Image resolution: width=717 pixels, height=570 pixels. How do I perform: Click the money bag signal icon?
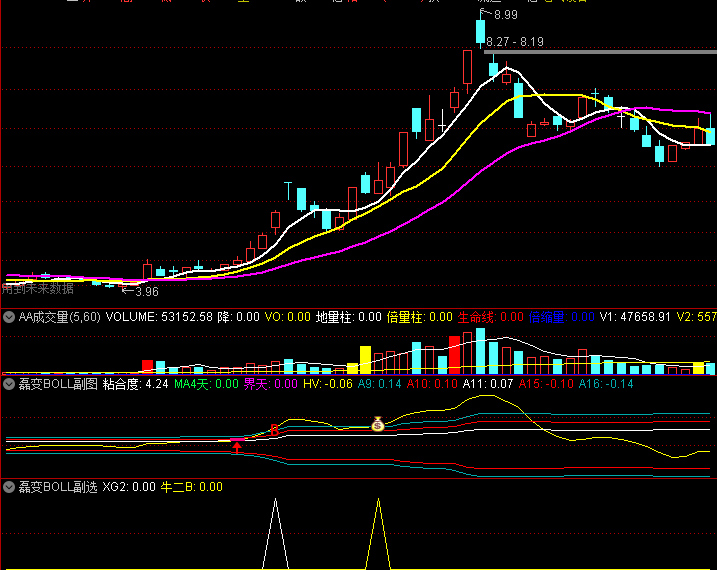coord(377,424)
